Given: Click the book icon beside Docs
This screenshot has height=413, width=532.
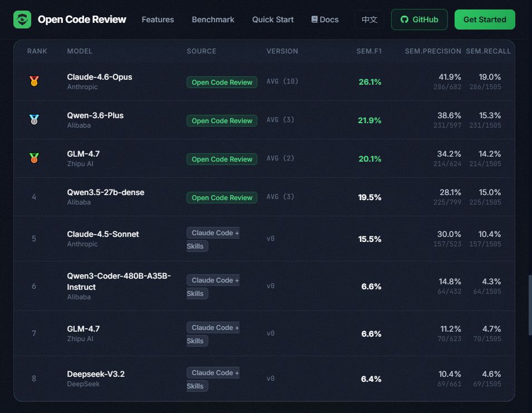Looking at the screenshot, I should (x=314, y=20).
